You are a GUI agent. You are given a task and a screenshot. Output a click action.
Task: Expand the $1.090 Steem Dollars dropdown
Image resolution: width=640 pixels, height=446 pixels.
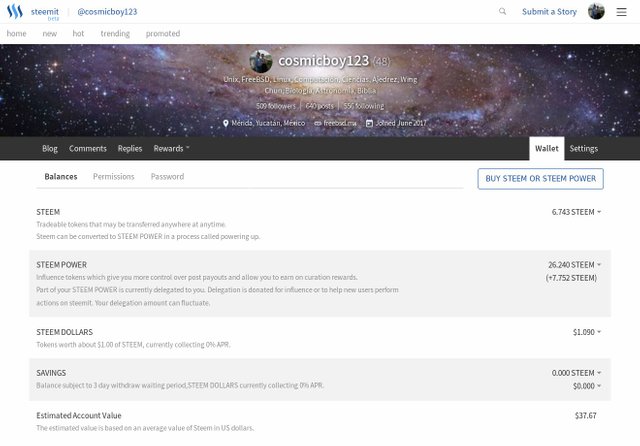[587, 332]
